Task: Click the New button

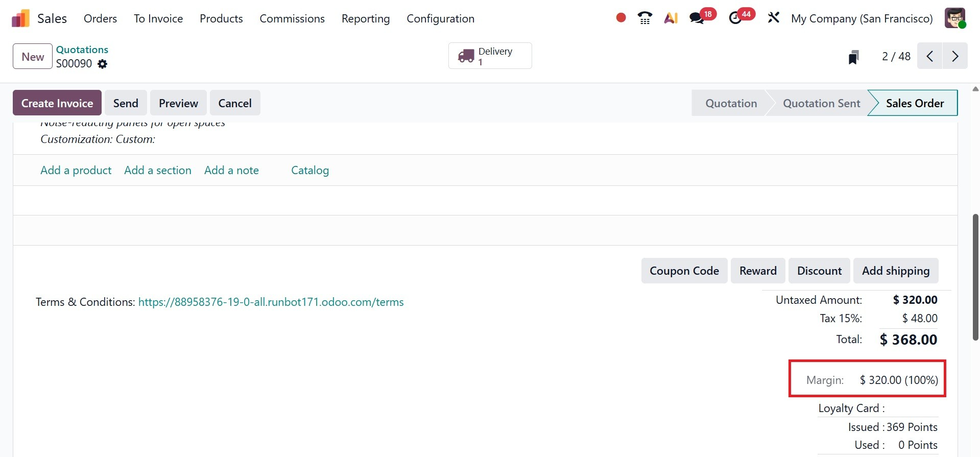Action: coord(33,56)
